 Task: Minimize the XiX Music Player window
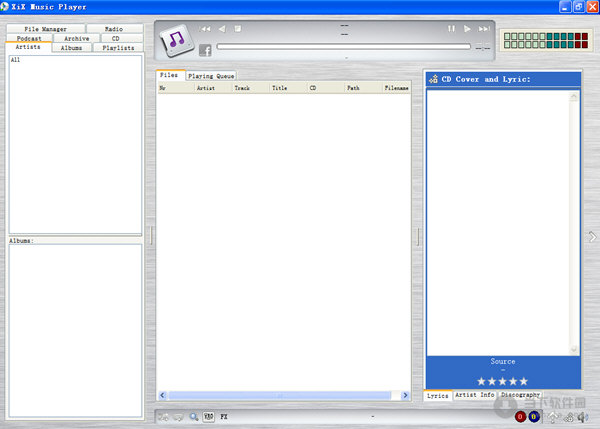pos(565,7)
